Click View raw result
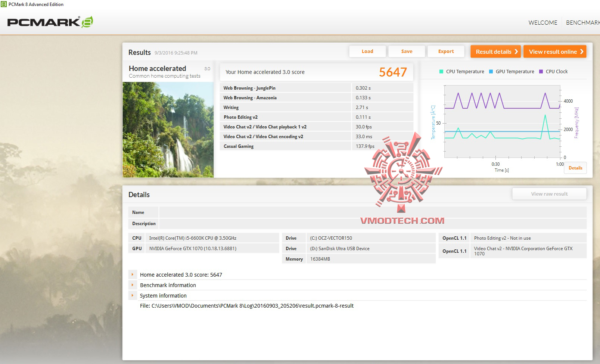The width and height of the screenshot is (600, 364). click(x=549, y=193)
